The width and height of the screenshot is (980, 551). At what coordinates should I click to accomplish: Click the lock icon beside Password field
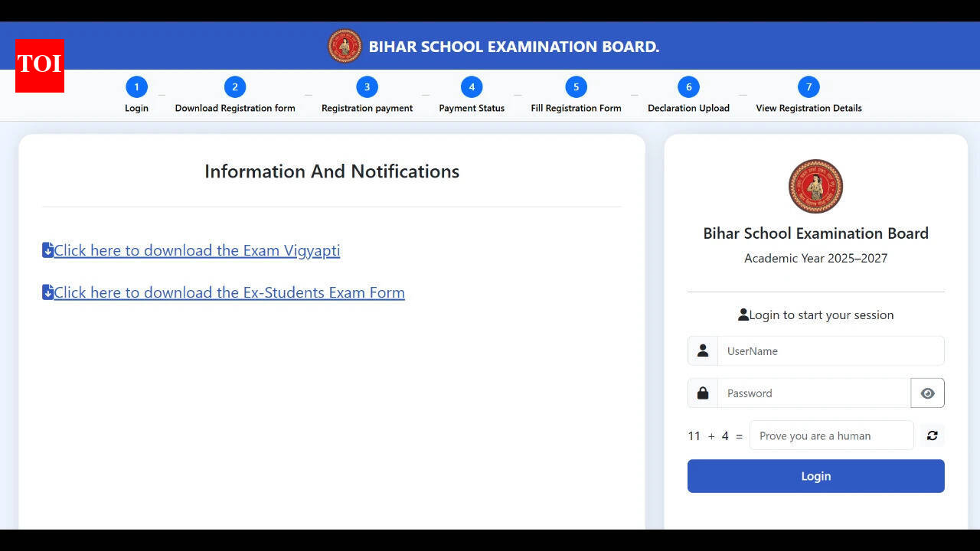[x=703, y=393]
